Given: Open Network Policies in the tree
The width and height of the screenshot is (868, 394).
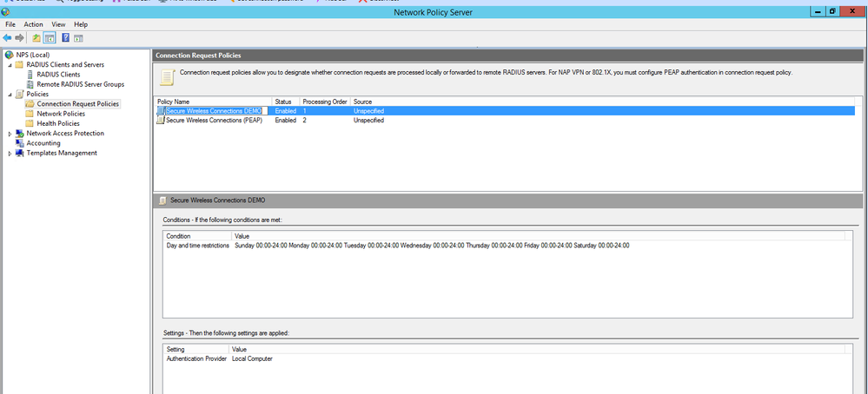Looking at the screenshot, I should [61, 114].
